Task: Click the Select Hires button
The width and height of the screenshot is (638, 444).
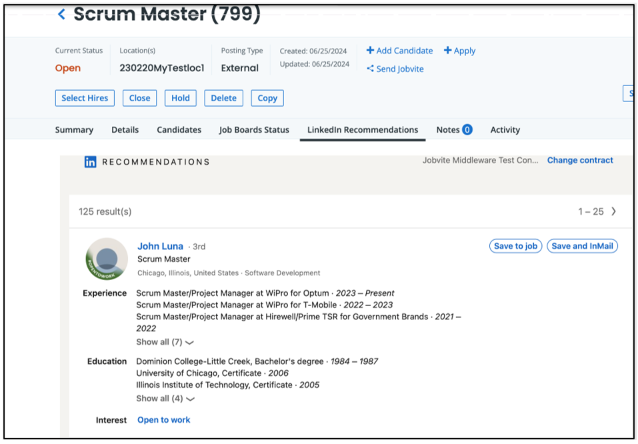Action: [85, 98]
